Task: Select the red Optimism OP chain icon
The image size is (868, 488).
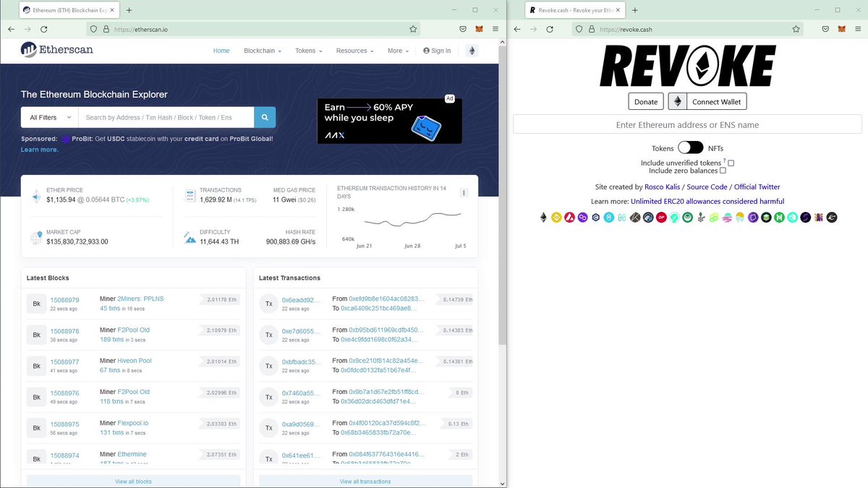Action: pos(661,217)
